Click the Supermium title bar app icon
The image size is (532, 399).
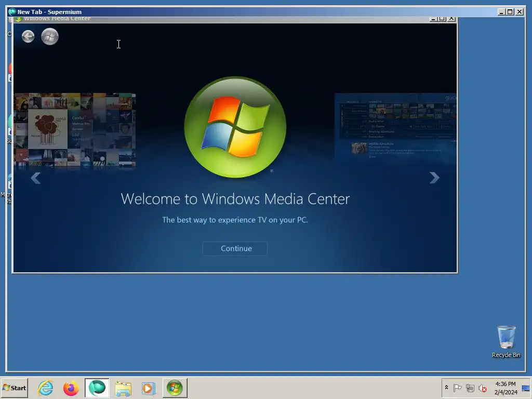(12, 12)
